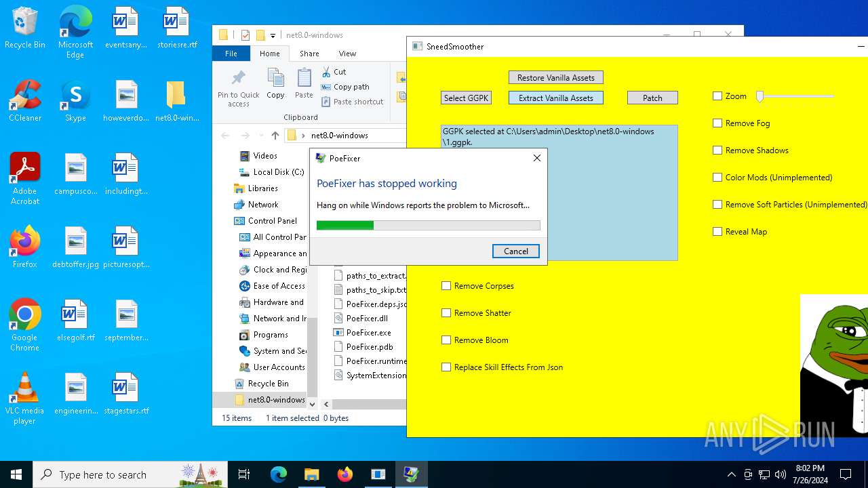Select stagestars.rtf document on desktop
The height and width of the screenshot is (488, 868).
point(125,394)
